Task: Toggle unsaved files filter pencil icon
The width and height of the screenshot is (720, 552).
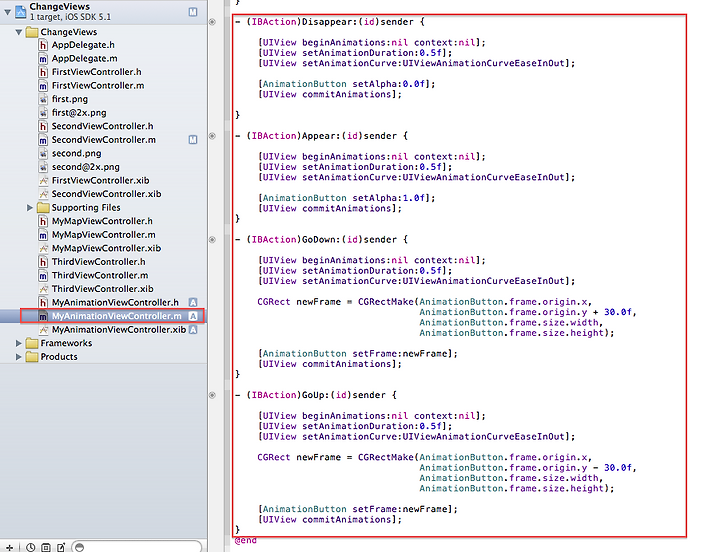Action: (61, 547)
